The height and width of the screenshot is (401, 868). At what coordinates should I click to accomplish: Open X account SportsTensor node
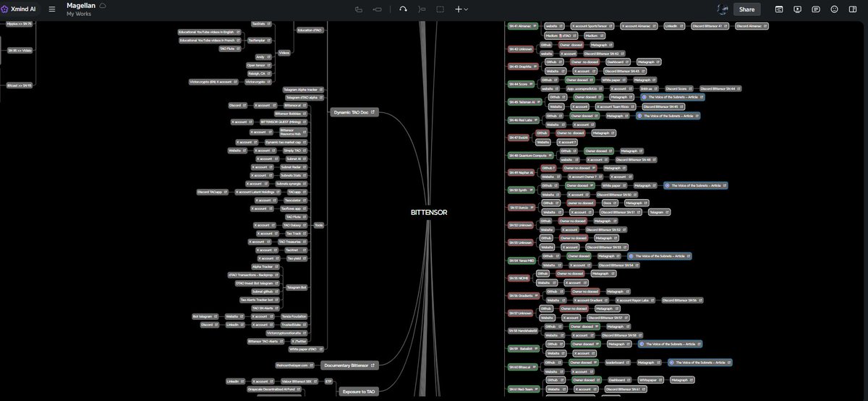591,25
